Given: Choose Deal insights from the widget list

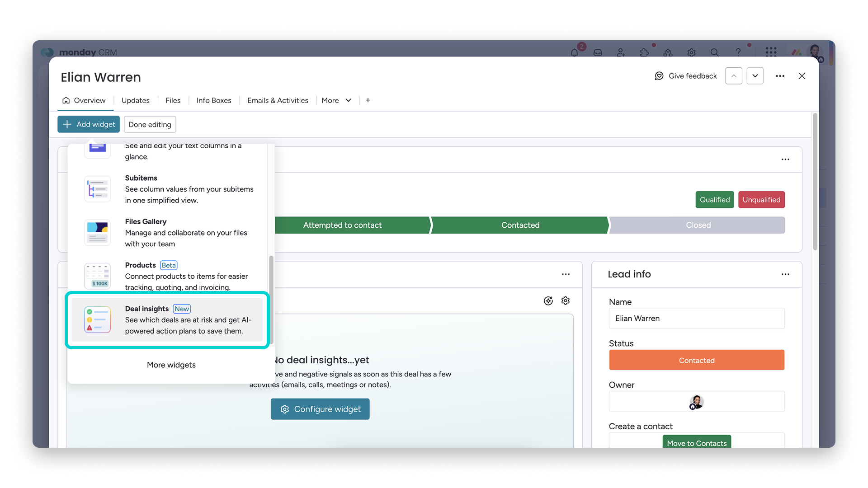Looking at the screenshot, I should tap(168, 320).
